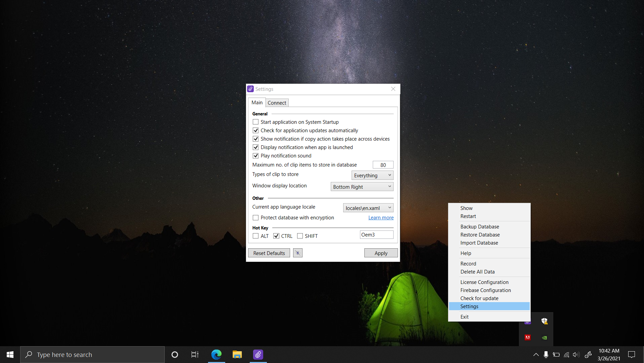The image size is (644, 363).
Task: Click the Windows Security shield tray icon
Action: tap(544, 321)
